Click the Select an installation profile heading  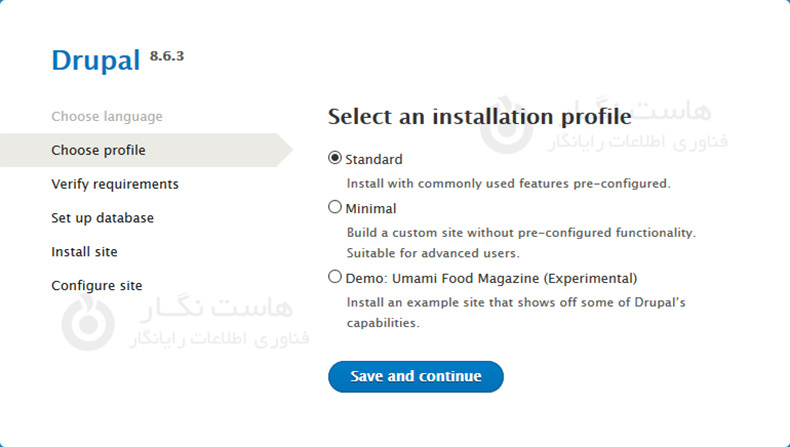click(x=479, y=116)
